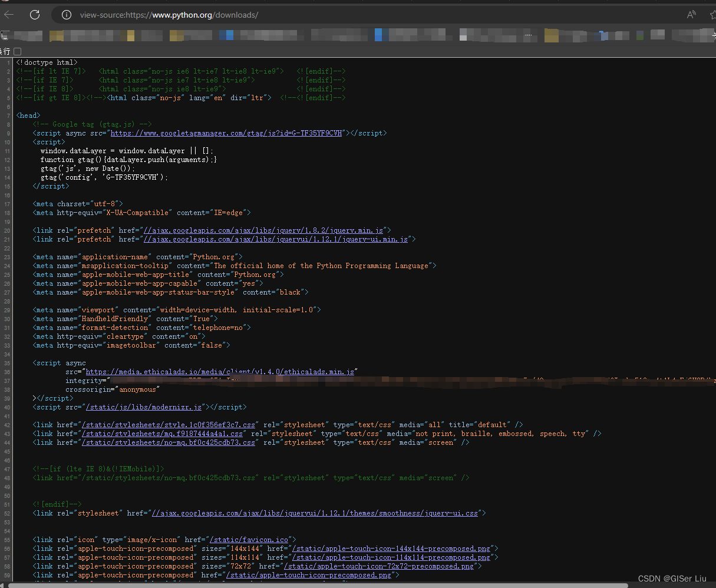Click 'window.dataLayer = window.dataLayer || [];' line
The height and width of the screenshot is (588, 716).
coord(127,151)
